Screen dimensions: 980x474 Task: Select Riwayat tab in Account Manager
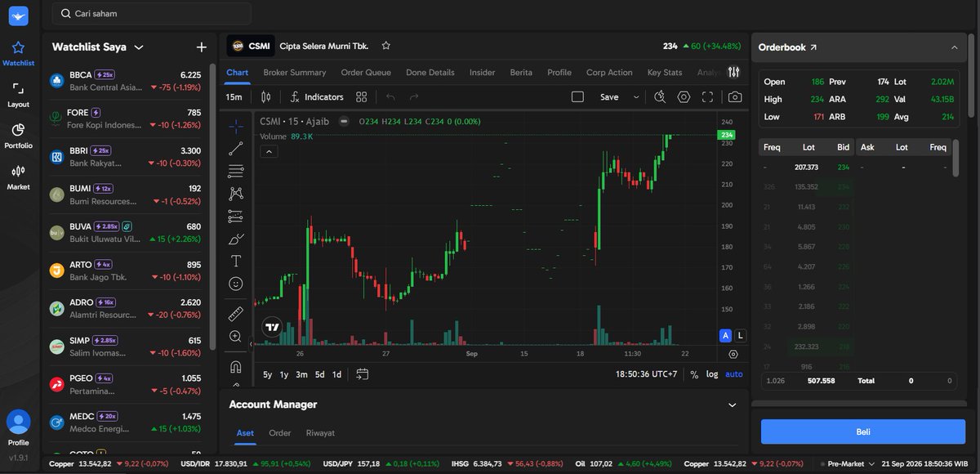click(320, 432)
